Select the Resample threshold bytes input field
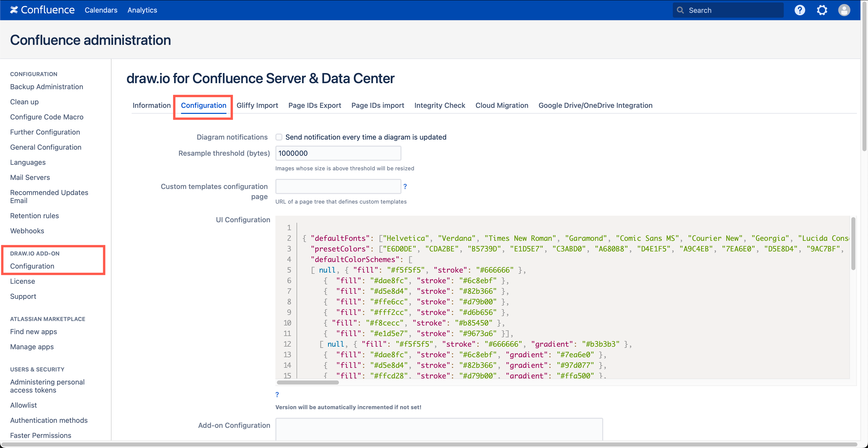 coord(338,153)
